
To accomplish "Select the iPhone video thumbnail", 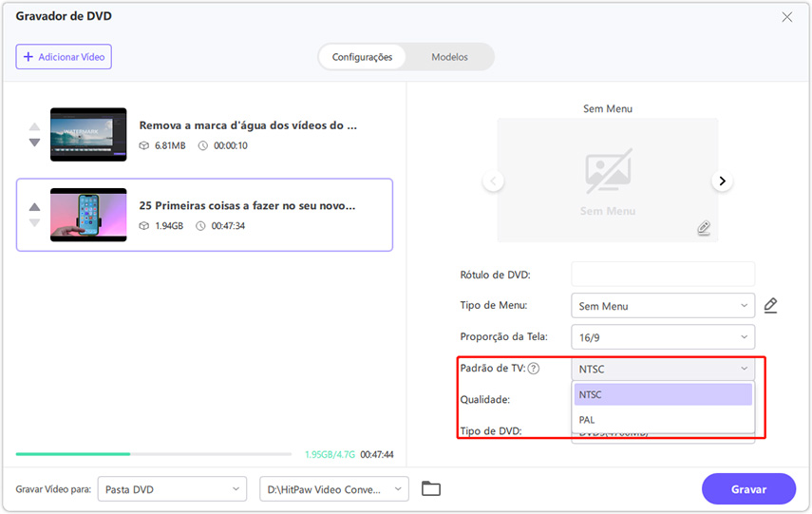I will click(x=88, y=215).
